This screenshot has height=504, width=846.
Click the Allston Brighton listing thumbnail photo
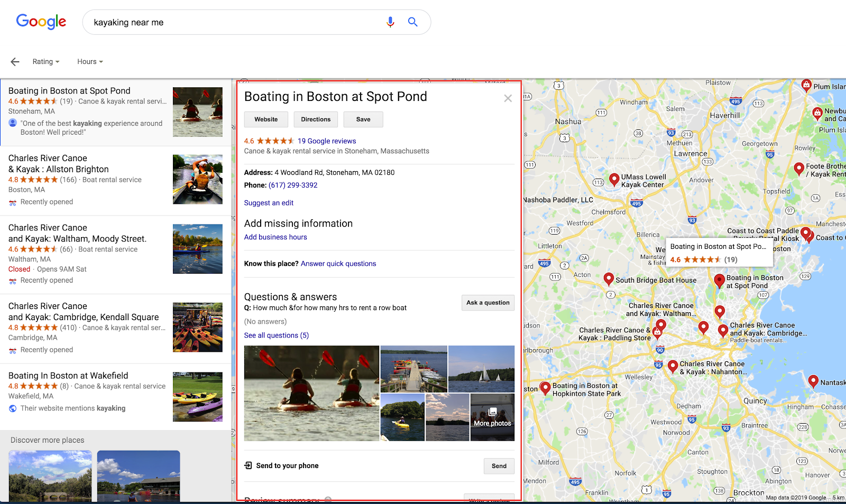click(198, 180)
